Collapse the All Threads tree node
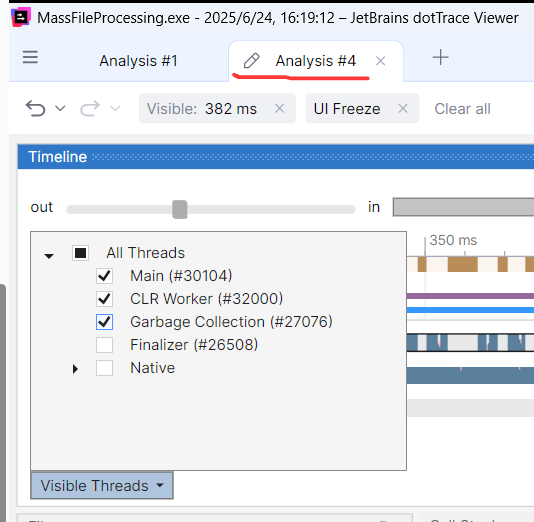 pos(49,256)
